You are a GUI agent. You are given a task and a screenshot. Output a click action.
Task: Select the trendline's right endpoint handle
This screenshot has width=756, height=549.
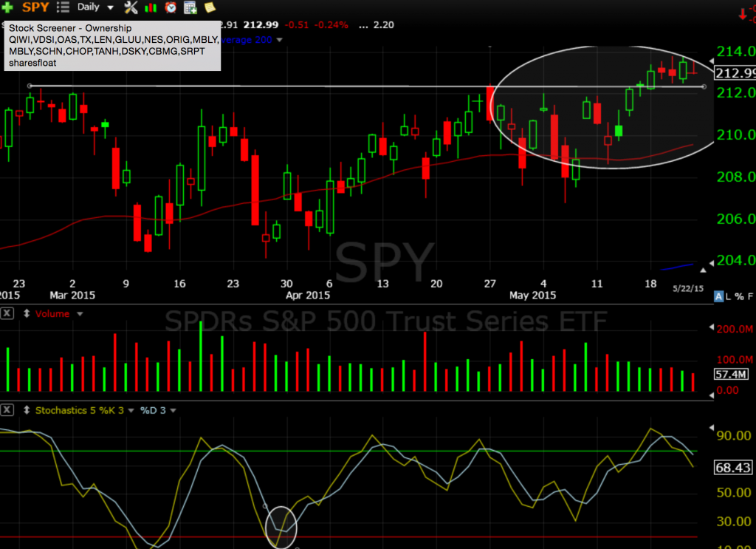704,87
